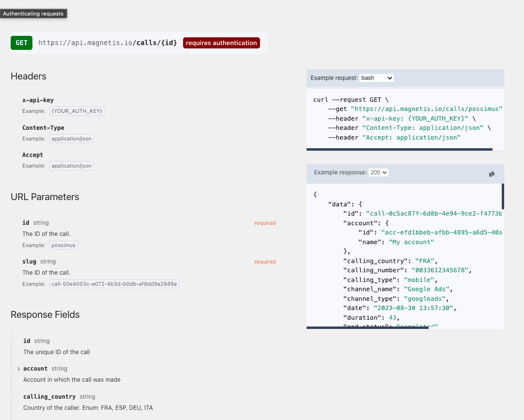The image size is (524, 420).
Task: Click the green GET method badge
Action: (21, 43)
